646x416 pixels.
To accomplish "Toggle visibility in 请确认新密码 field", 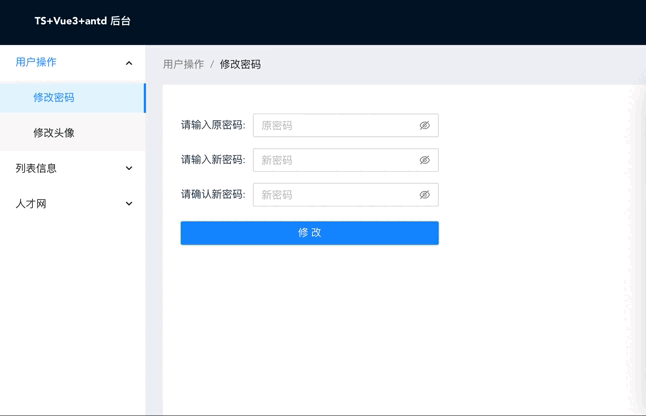I will [x=424, y=194].
